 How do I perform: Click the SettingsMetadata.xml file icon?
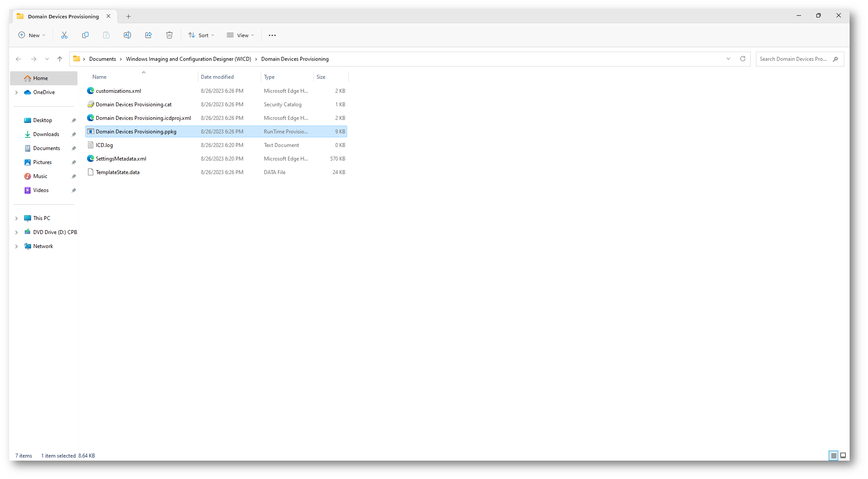tap(91, 158)
